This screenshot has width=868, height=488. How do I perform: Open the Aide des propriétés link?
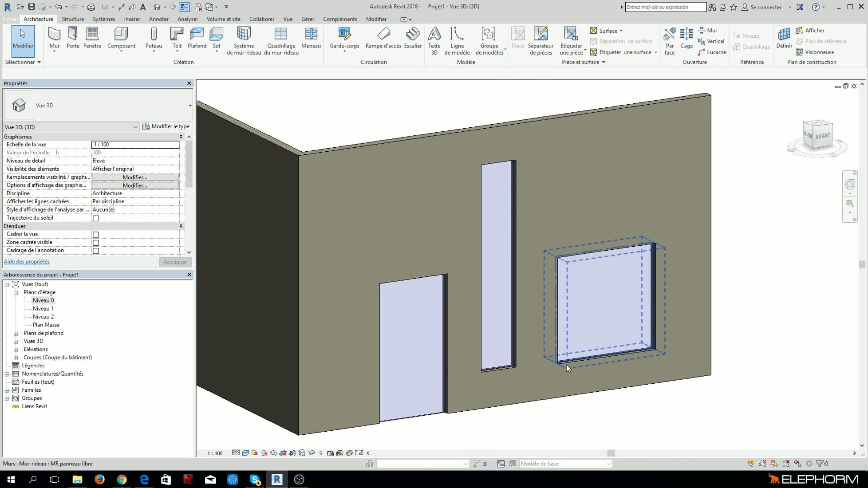[x=27, y=262]
